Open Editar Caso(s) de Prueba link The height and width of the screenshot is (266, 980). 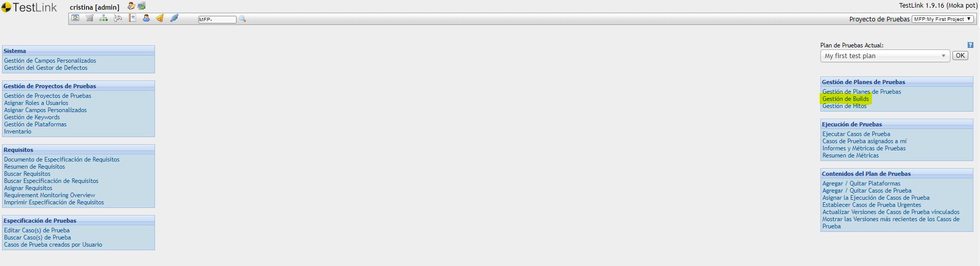coord(37,230)
